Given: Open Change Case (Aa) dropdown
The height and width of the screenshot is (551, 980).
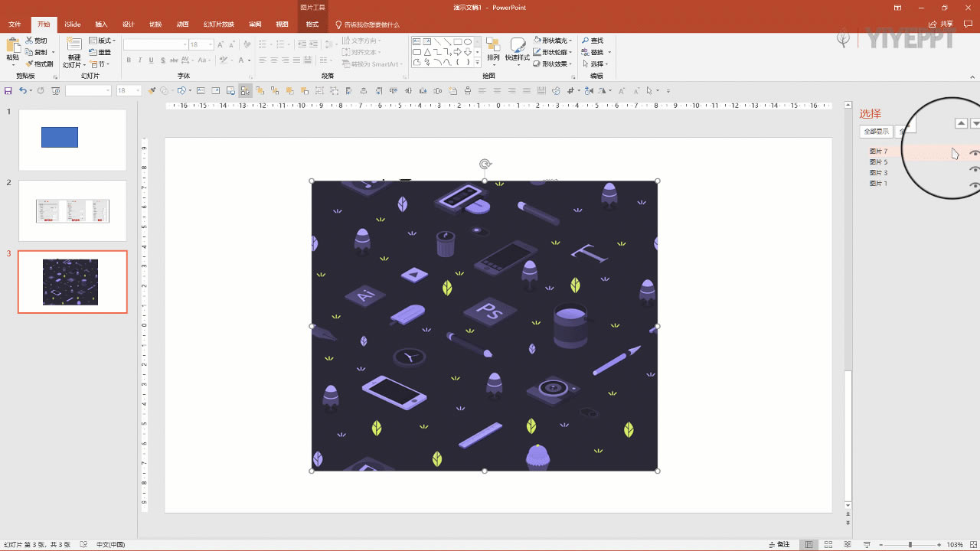Looking at the screenshot, I should (206, 60).
